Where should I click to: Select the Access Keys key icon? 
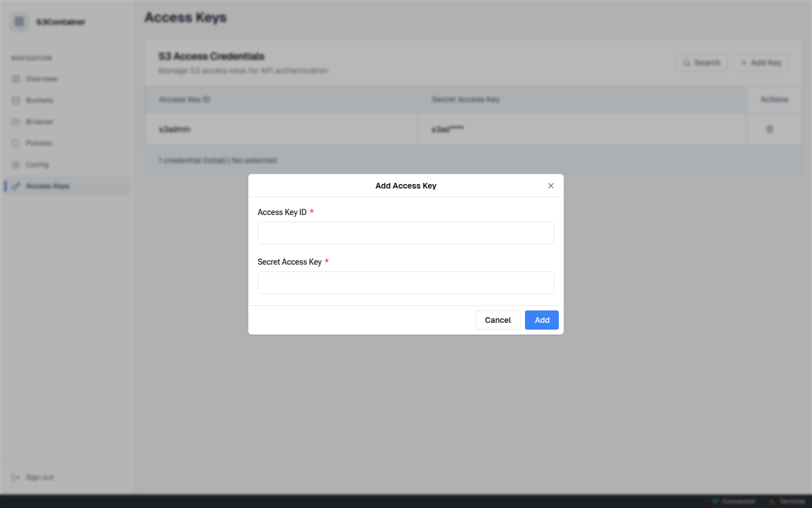[17, 186]
